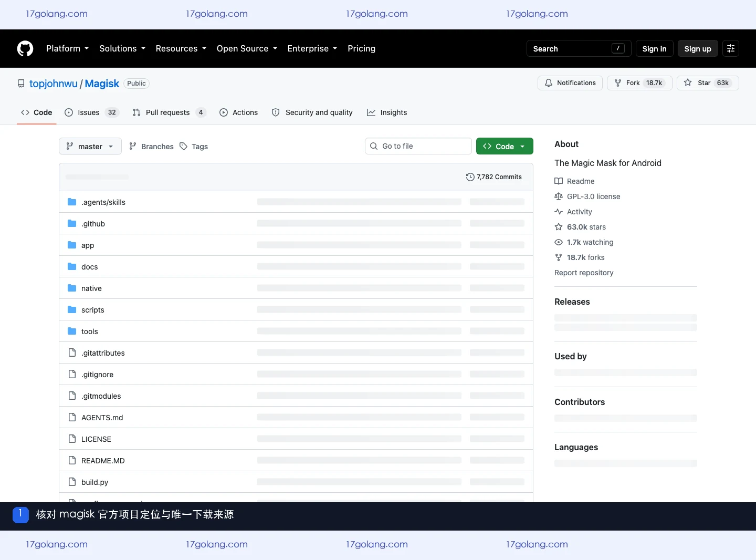Click the app folder icon
The width and height of the screenshot is (756, 560).
72,245
